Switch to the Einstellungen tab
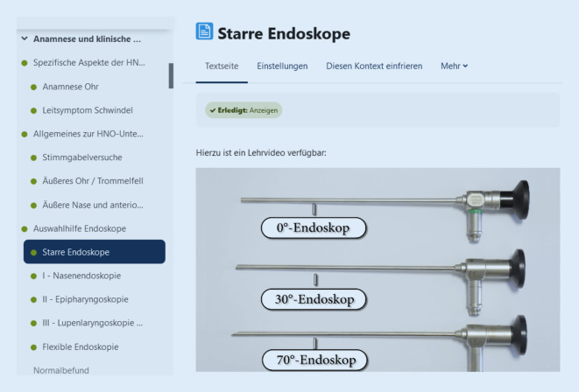Viewport: 579px width, 392px height. 282,66
